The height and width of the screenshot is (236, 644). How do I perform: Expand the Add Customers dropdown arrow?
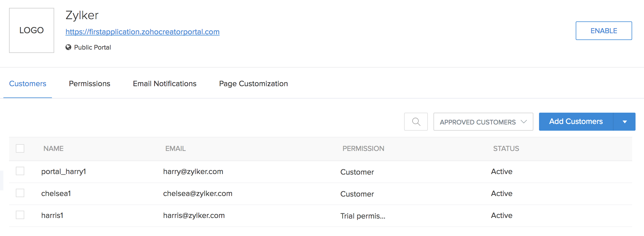[625, 122]
